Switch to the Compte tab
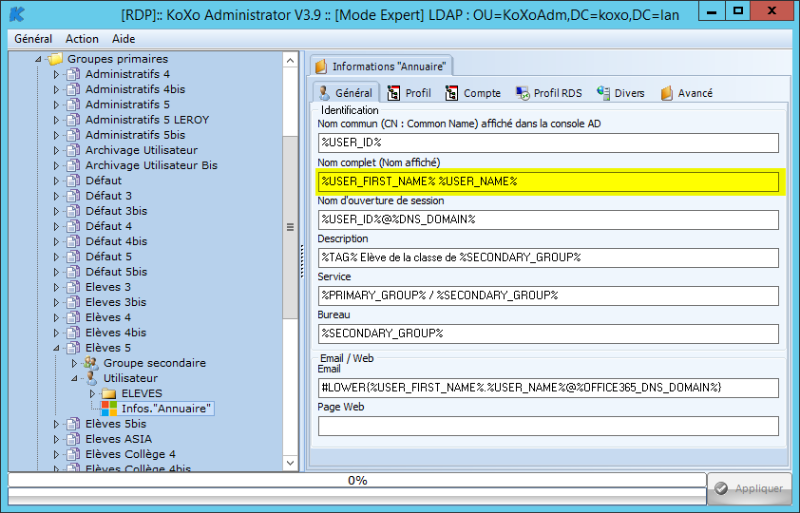 coord(473,93)
